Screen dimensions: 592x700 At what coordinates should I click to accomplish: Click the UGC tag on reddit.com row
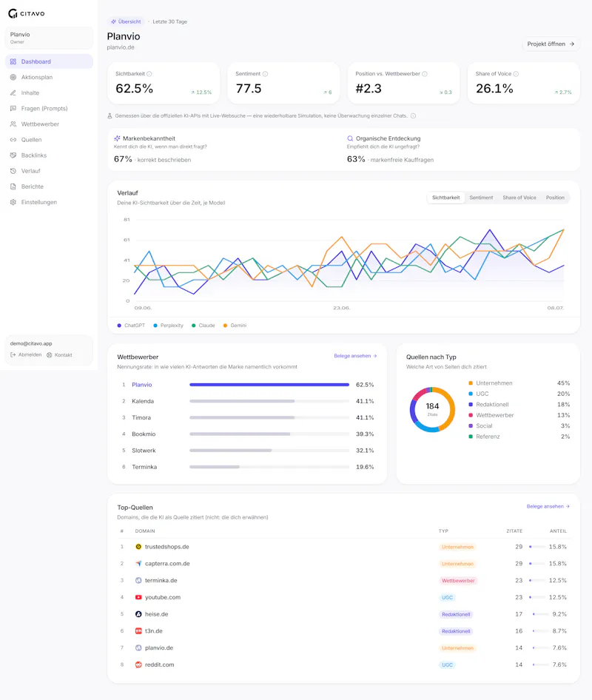(447, 664)
